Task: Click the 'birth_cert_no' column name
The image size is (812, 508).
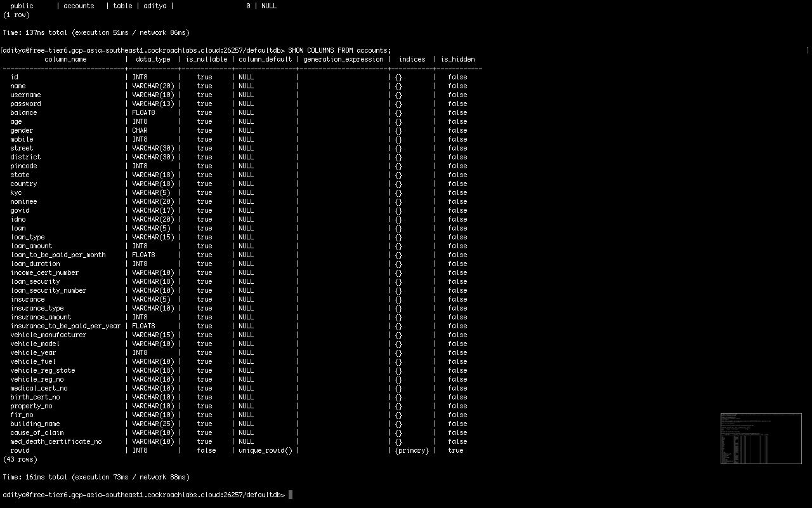Action: (35, 397)
